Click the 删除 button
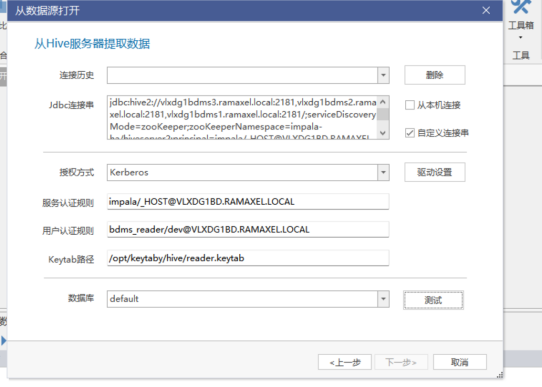Image resolution: width=542 pixels, height=387 pixels. pyautogui.click(x=435, y=75)
